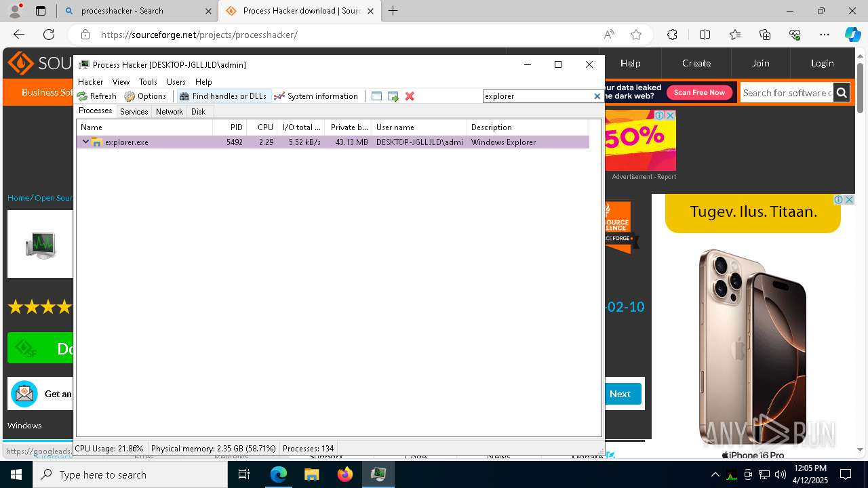Click Help link on SourceForge
868x488 pixels.
[x=630, y=63]
